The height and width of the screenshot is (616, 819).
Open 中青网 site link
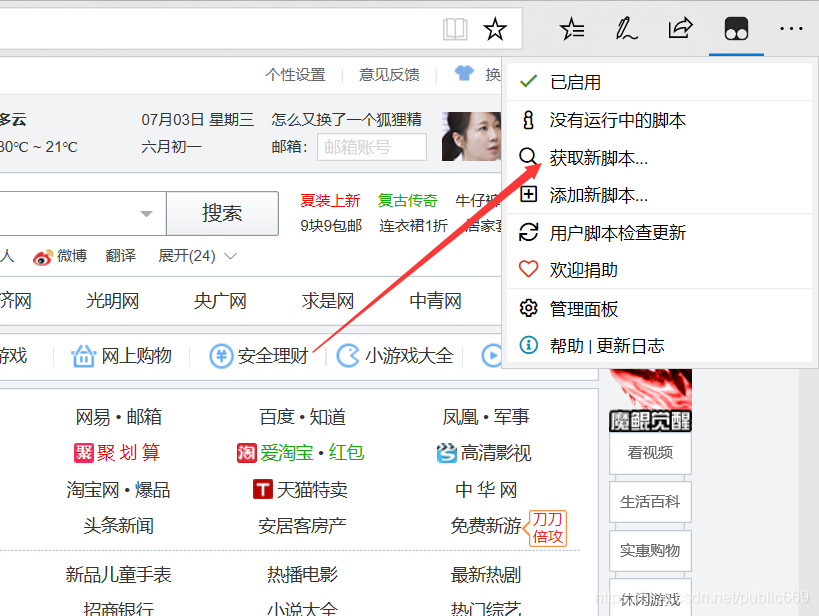pyautogui.click(x=436, y=301)
